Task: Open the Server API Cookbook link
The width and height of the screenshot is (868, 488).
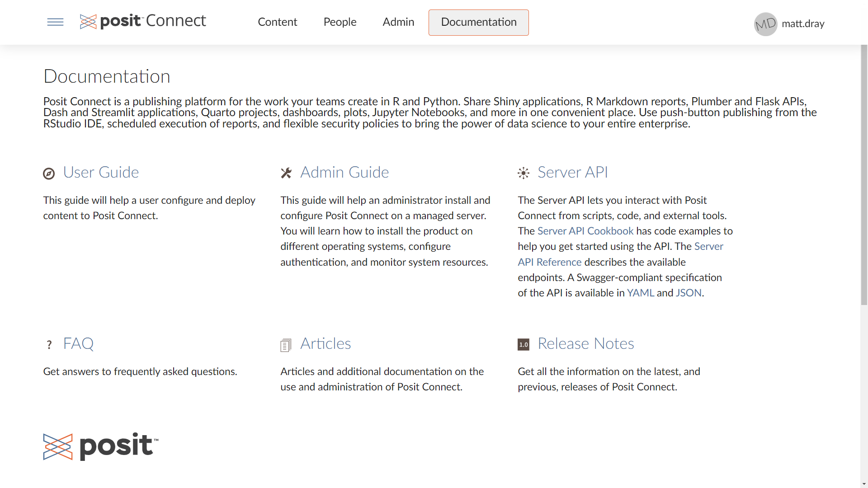Action: pyautogui.click(x=585, y=231)
